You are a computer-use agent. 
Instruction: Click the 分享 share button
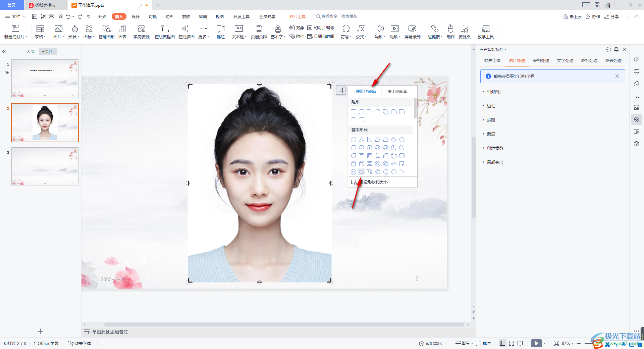(x=611, y=16)
